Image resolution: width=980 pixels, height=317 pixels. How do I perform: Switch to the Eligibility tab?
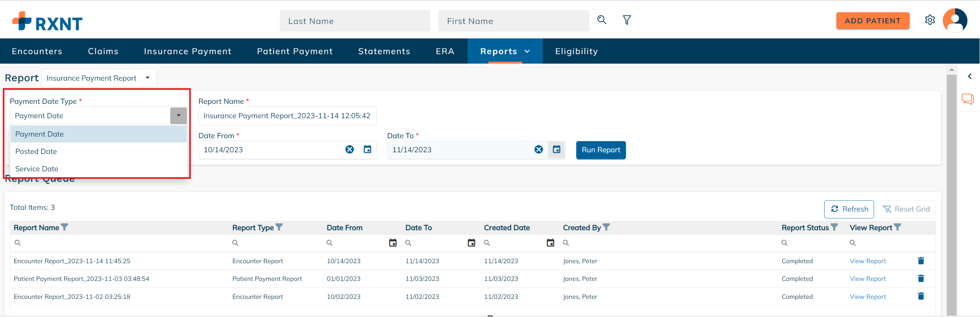point(576,51)
